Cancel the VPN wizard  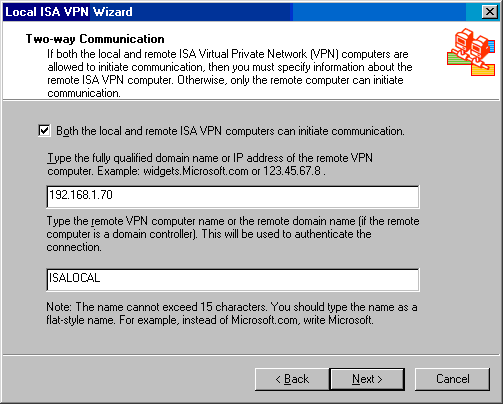452,379
